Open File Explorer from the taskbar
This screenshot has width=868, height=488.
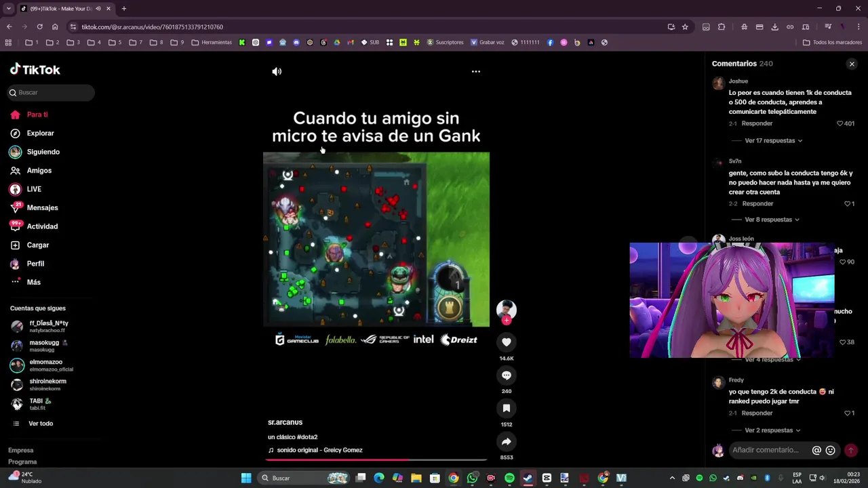416,478
